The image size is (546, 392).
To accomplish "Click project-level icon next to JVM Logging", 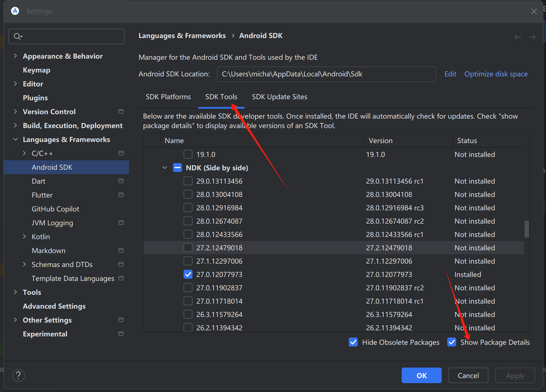I will pyautogui.click(x=121, y=223).
